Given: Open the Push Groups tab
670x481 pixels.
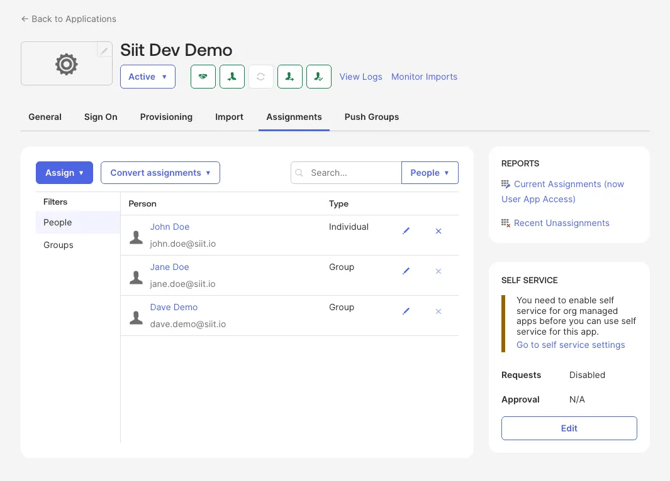Looking at the screenshot, I should (371, 117).
